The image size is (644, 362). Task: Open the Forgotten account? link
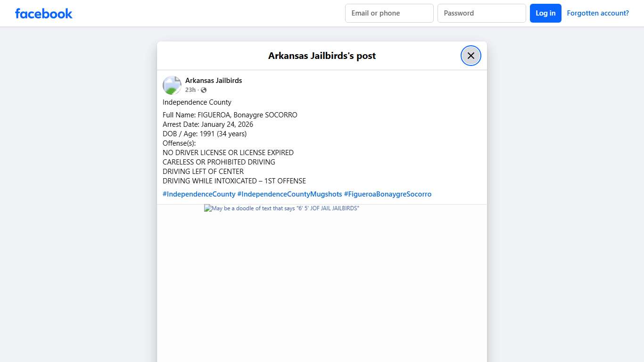597,13
